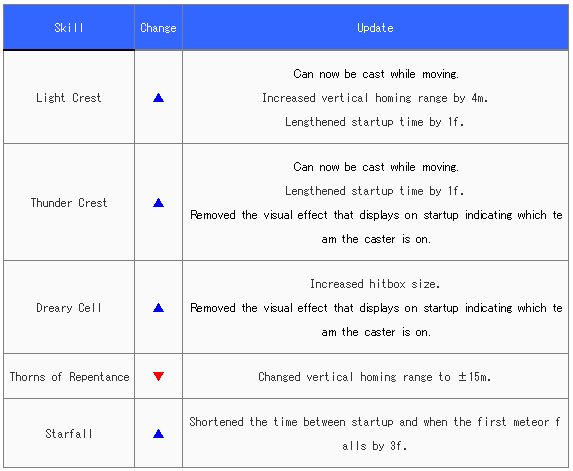
Task: Click the red down arrow for Thorns of Repentance
Action: pyautogui.click(x=158, y=376)
